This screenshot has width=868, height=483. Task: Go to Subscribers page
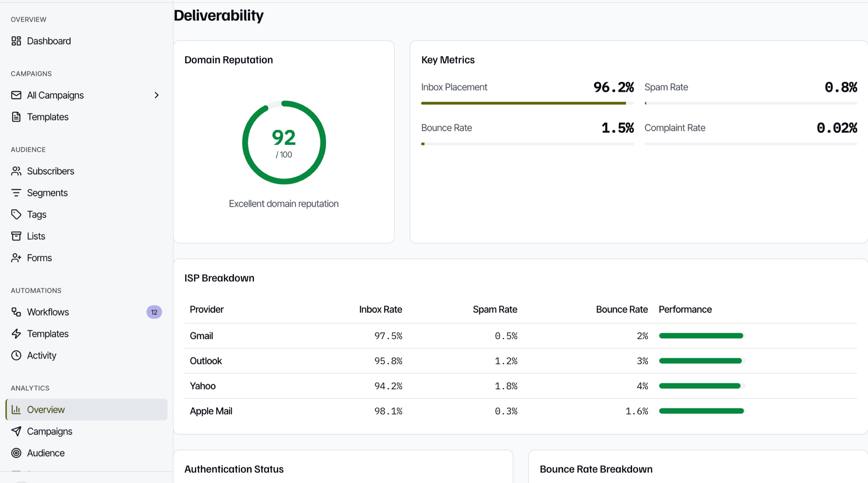(x=86, y=171)
